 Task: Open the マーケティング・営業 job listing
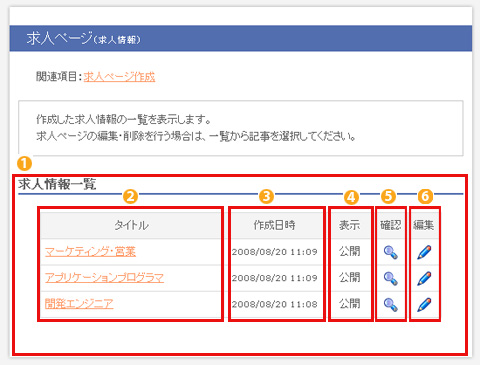pos(90,251)
